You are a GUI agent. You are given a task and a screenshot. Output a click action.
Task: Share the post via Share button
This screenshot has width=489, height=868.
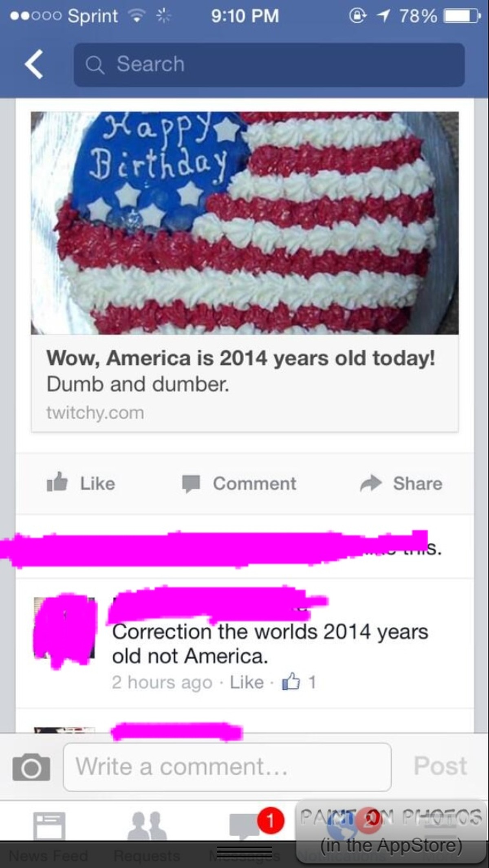[401, 483]
